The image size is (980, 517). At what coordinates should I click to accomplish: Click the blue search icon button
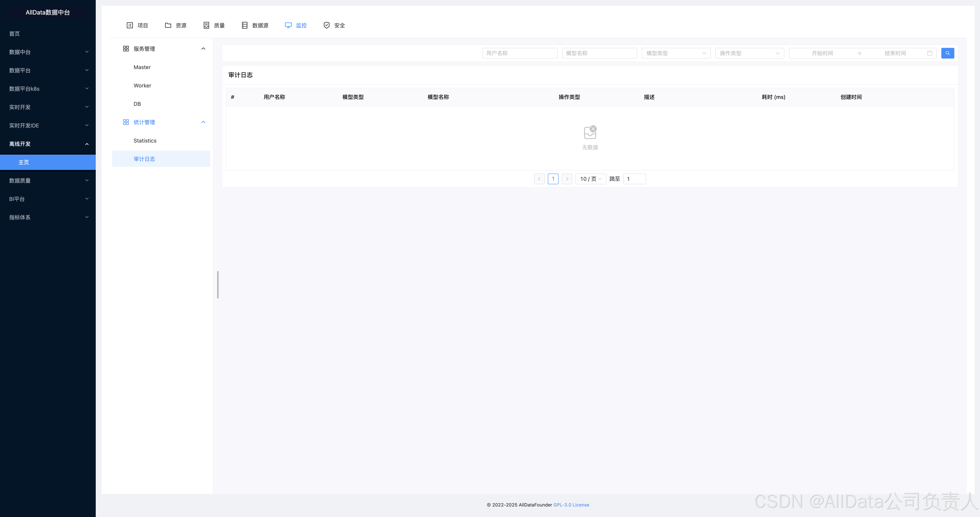(947, 53)
